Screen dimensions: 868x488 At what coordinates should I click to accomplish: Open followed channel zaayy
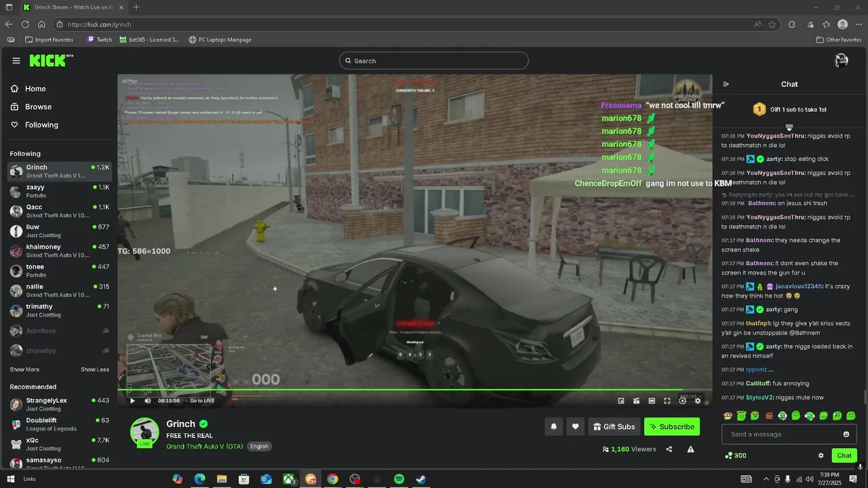[60, 191]
